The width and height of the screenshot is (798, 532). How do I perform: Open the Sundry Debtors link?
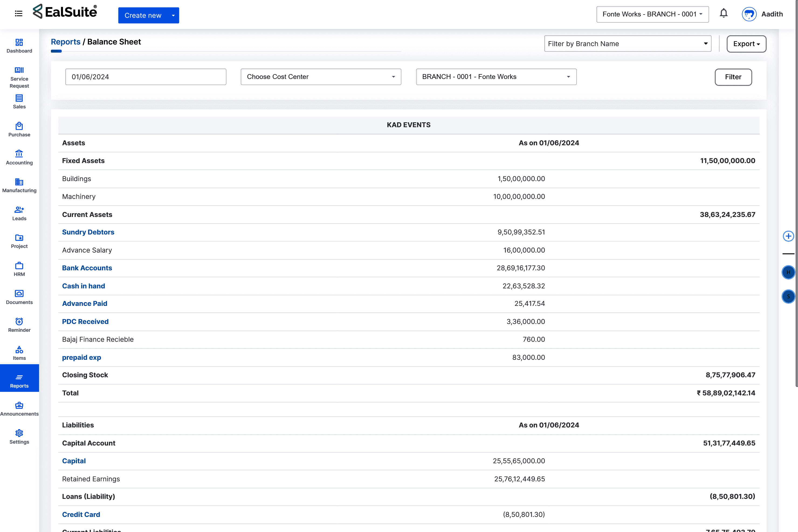(x=88, y=232)
